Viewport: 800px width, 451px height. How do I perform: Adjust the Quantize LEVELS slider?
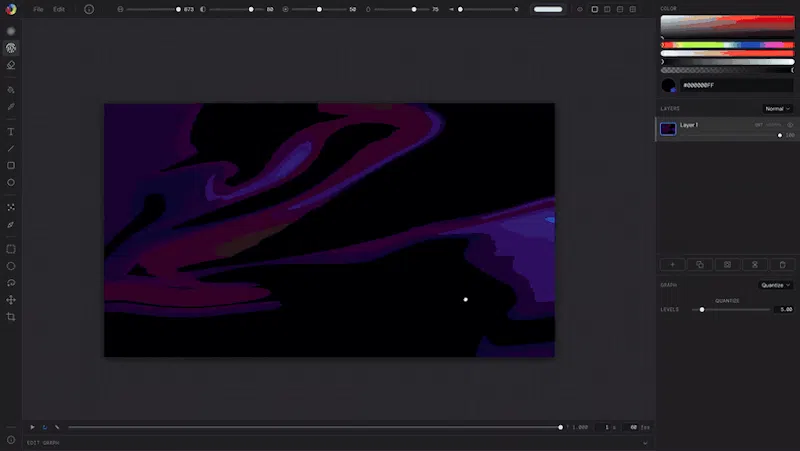[731, 309]
